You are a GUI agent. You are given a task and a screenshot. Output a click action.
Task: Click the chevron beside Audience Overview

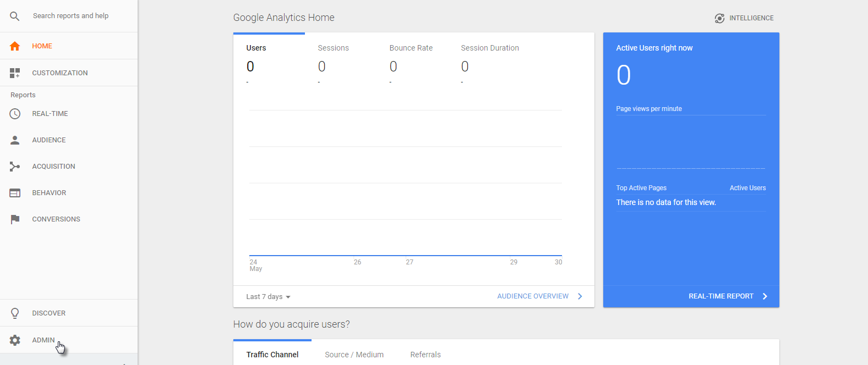[x=580, y=296]
